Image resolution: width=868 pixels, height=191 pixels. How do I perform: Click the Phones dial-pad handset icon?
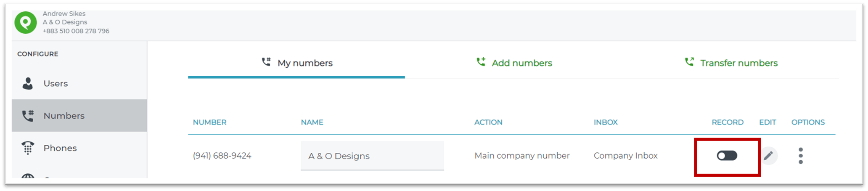(28, 148)
